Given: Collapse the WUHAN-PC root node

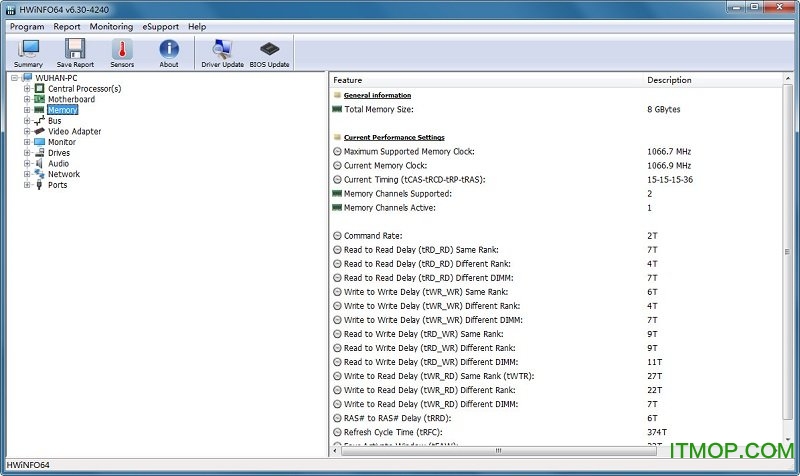Looking at the screenshot, I should [x=14, y=78].
